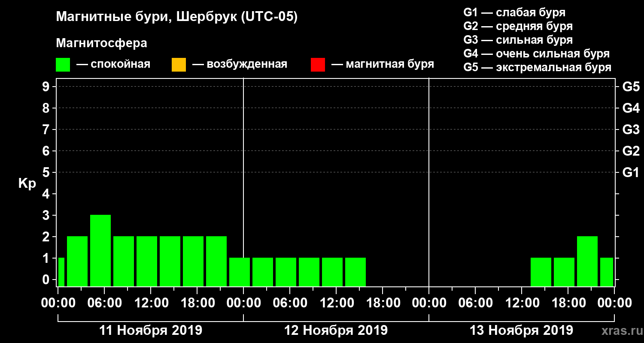
Task: Click the "11 Ноября 2019" date label
Action: click(x=151, y=331)
